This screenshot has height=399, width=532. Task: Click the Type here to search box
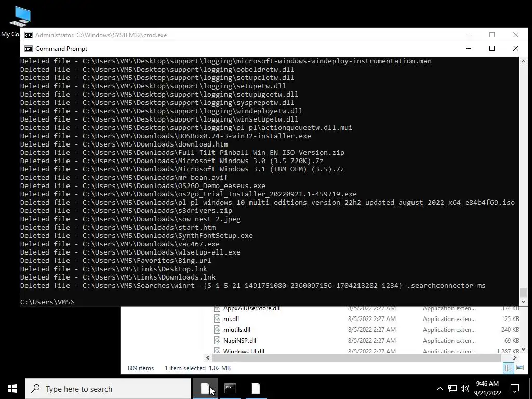[108, 389]
